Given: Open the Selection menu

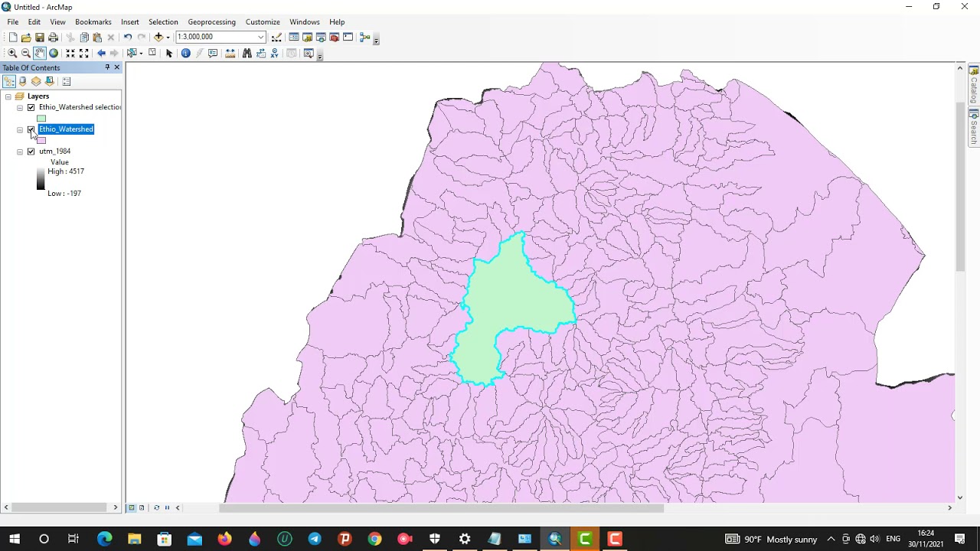Looking at the screenshot, I should [163, 21].
